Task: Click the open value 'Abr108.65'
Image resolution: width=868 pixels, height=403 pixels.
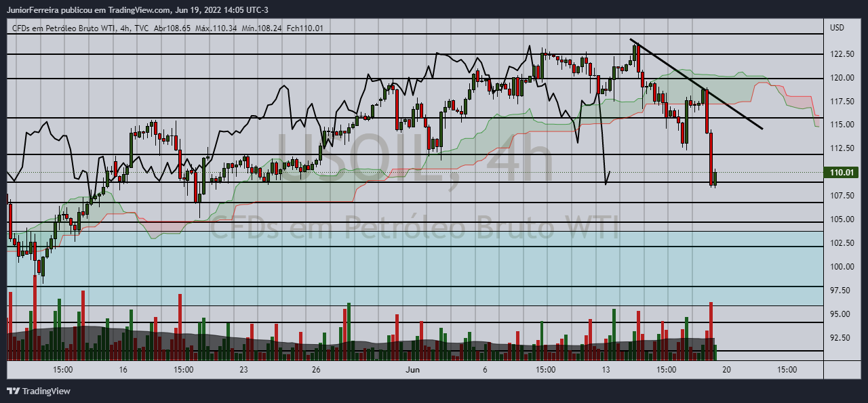Action: pyautogui.click(x=172, y=28)
